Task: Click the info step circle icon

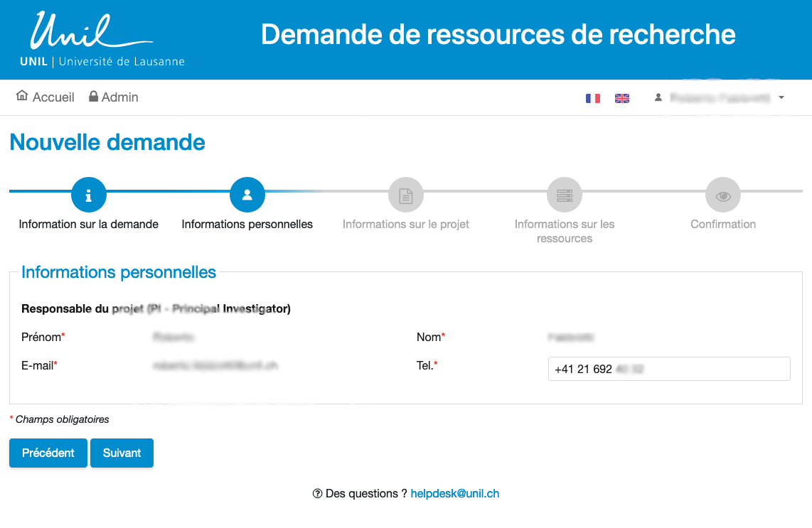Action: tap(89, 195)
